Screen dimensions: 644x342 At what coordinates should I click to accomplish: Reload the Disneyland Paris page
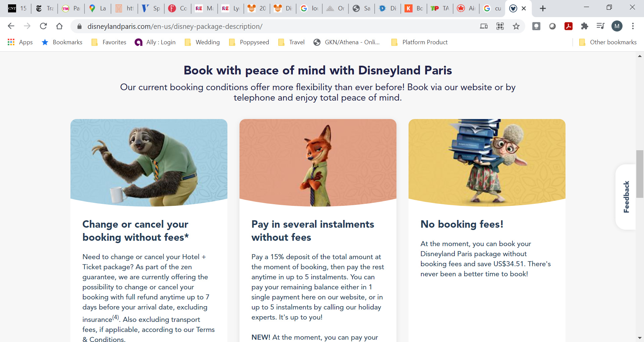click(x=43, y=26)
